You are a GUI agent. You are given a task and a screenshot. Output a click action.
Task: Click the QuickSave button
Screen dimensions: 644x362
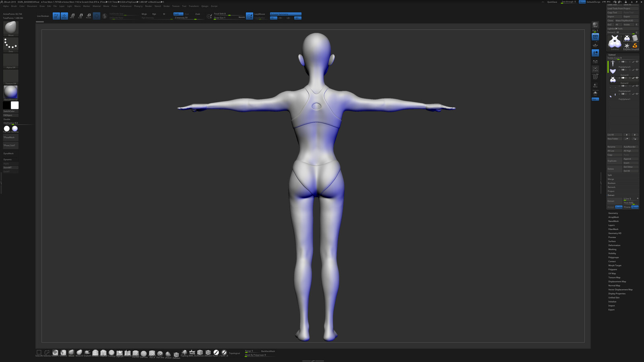(x=552, y=2)
